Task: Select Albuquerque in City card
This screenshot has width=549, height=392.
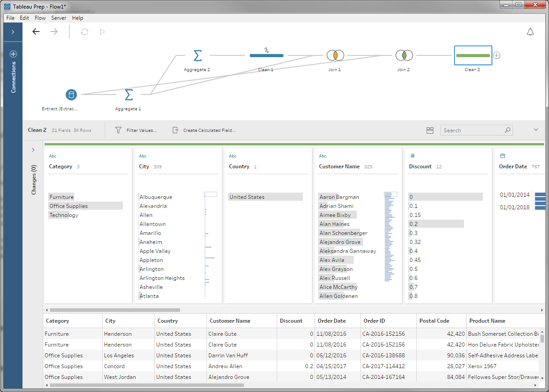Action: [x=156, y=197]
